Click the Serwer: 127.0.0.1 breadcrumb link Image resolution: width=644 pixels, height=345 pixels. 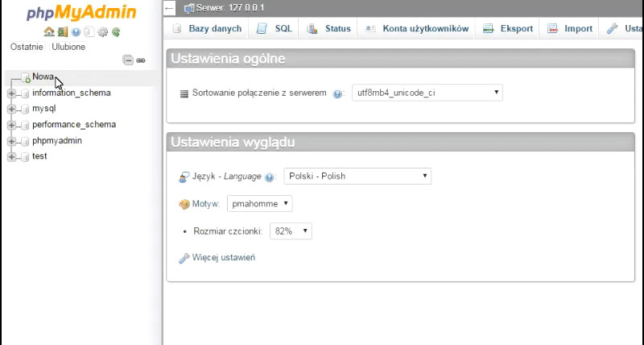click(x=230, y=8)
